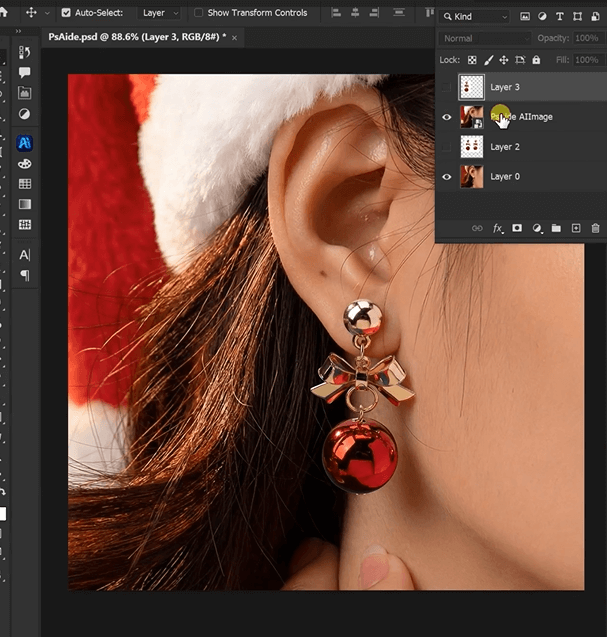607x637 pixels.
Task: Lock layer position icon
Action: click(x=504, y=60)
